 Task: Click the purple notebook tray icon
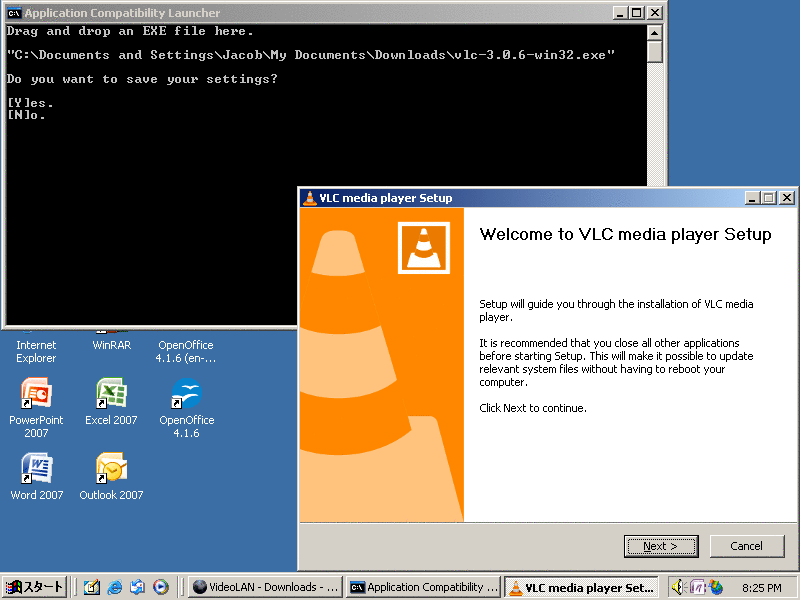697,588
